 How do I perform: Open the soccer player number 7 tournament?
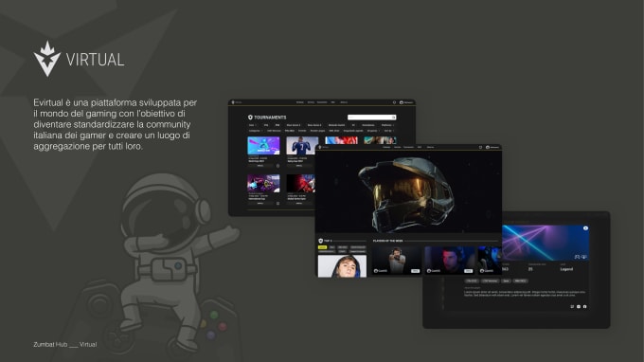302,145
